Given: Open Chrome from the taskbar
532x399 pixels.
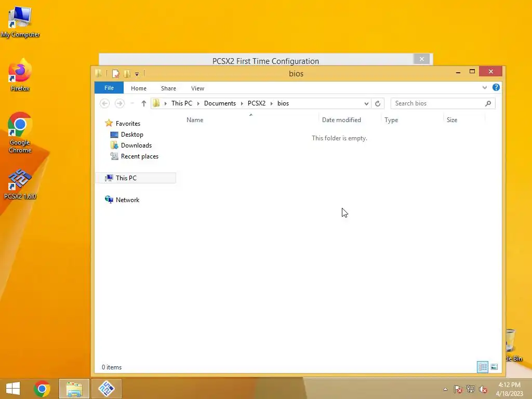Looking at the screenshot, I should pos(42,389).
